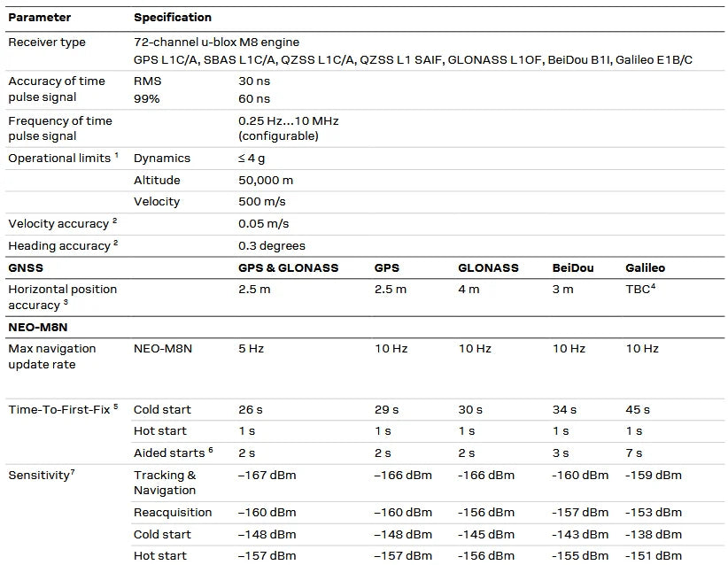Image resolution: width=728 pixels, height=565 pixels.
Task: Click the "(configurable)" note
Action: pyautogui.click(x=279, y=136)
